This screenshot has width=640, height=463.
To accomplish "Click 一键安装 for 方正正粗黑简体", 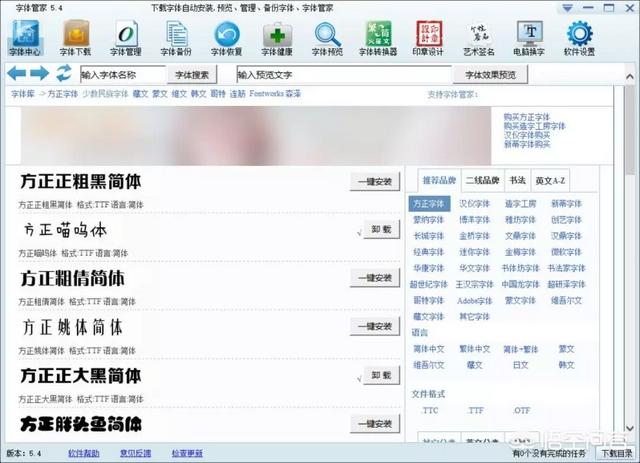I will point(374,181).
